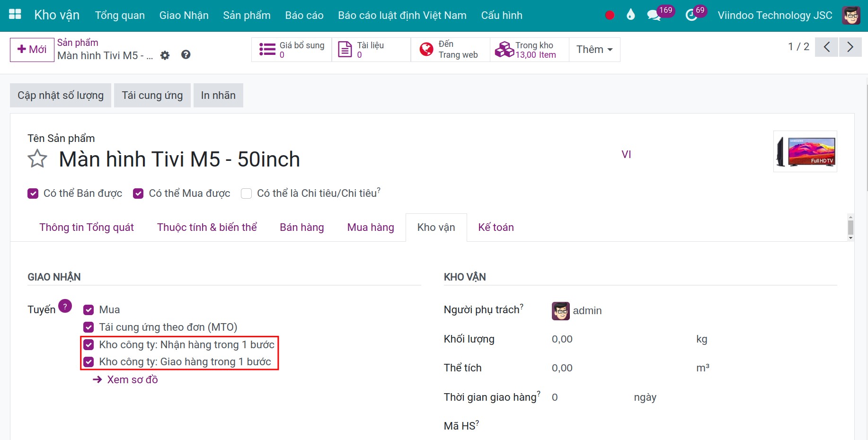This screenshot has height=440, width=868.
Task: Click the gear settings icon beside product name
Action: click(x=165, y=55)
